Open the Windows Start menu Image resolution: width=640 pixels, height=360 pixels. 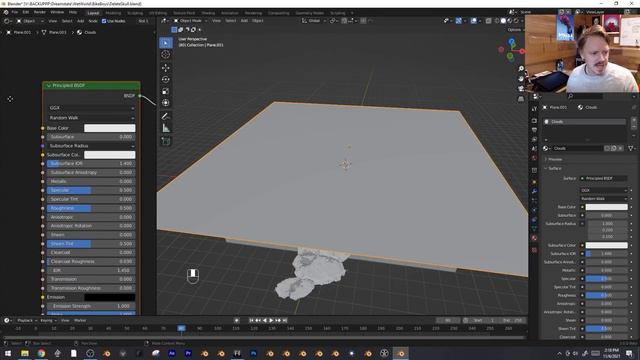click(8, 353)
